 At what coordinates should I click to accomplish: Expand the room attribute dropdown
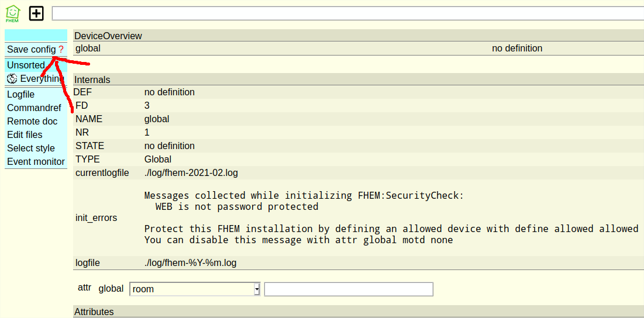195,289
